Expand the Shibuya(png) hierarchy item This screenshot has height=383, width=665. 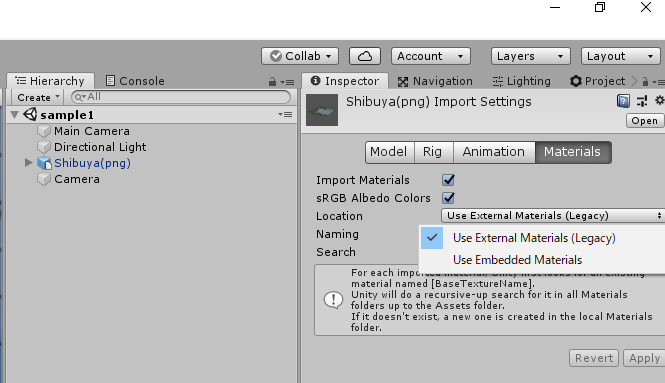click(x=28, y=162)
